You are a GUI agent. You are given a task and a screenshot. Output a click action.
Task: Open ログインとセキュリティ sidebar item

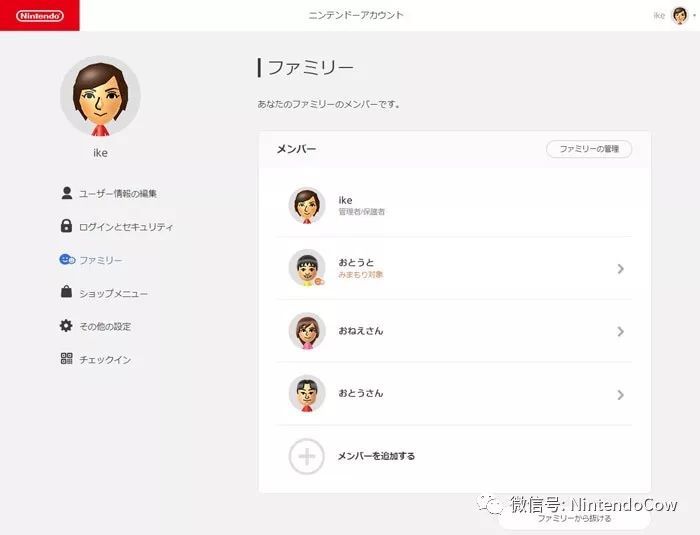pyautogui.click(x=126, y=227)
